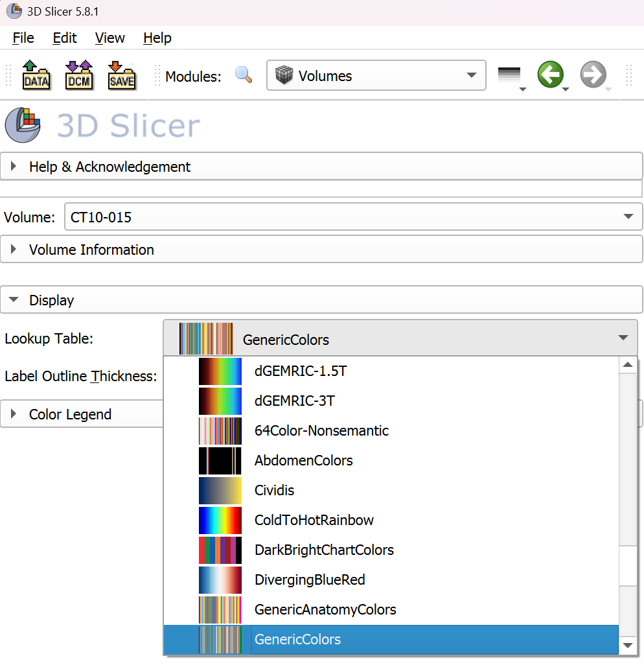The image size is (644, 667).
Task: Click the Modules label in toolbar
Action: 193,76
